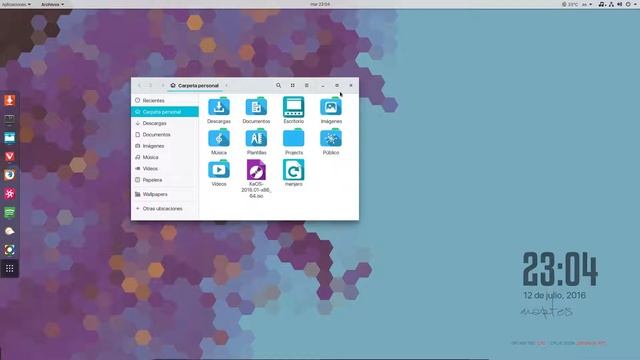Screen dimensions: 640x360
Task: Launch the screenshot app in dock
Action: click(x=9, y=250)
